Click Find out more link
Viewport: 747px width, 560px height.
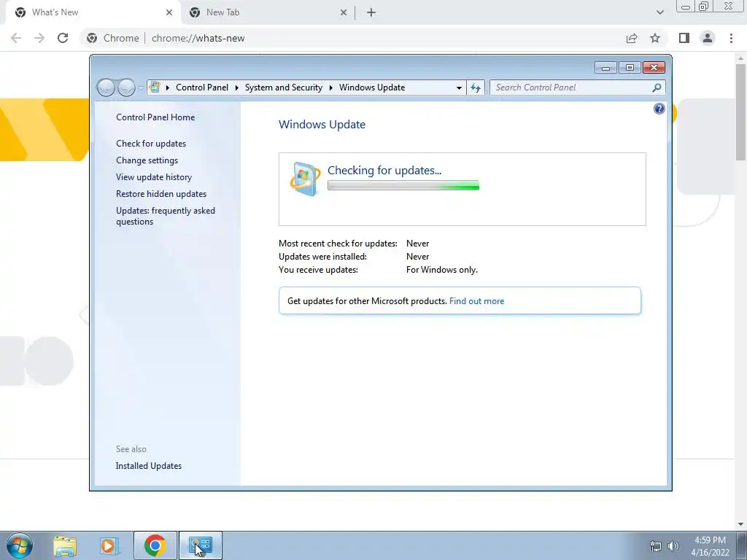pos(476,301)
